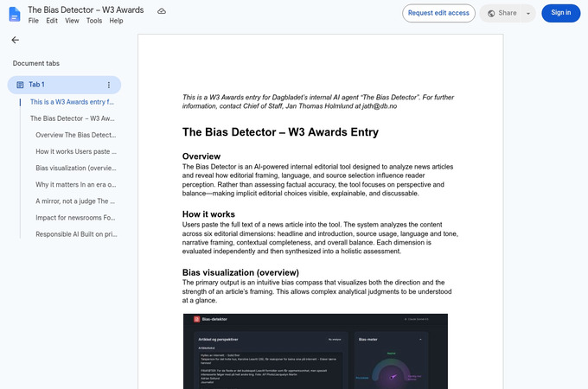The width and height of the screenshot is (588, 389).
Task: Click the 'Document tabs' panel label
Action: coord(36,63)
